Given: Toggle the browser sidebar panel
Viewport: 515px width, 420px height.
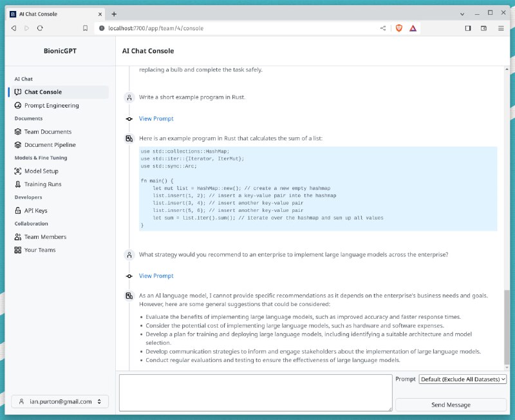Looking at the screenshot, I should click(468, 28).
